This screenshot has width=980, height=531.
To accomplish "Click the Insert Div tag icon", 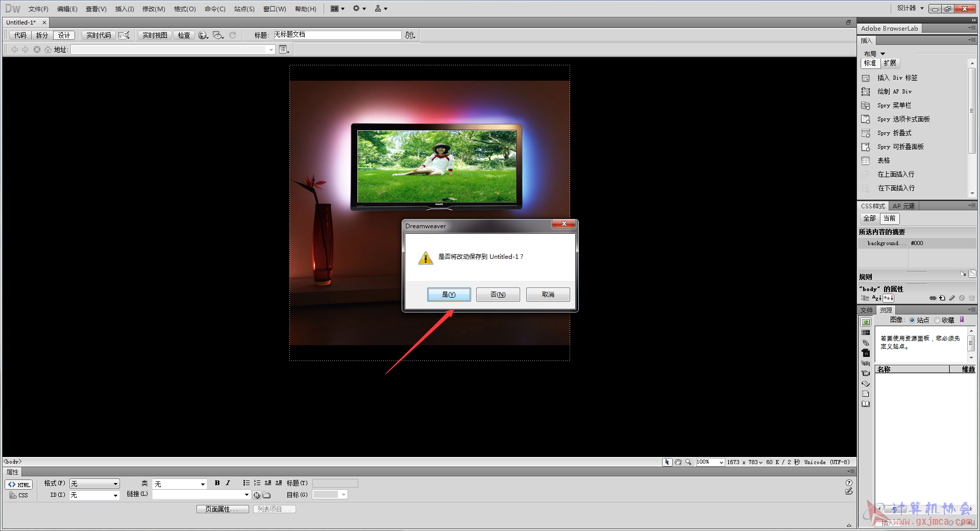I will point(866,78).
